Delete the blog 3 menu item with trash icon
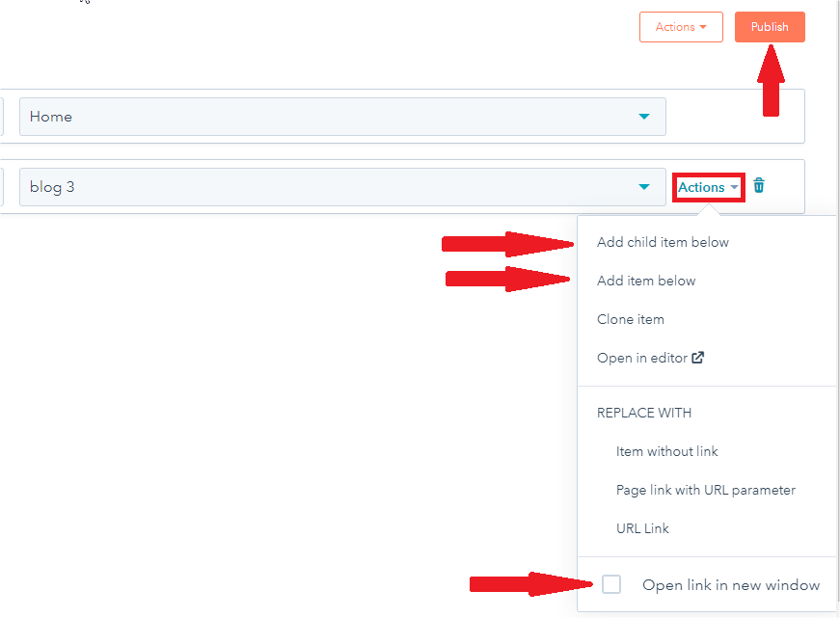The image size is (840, 618). tap(759, 186)
